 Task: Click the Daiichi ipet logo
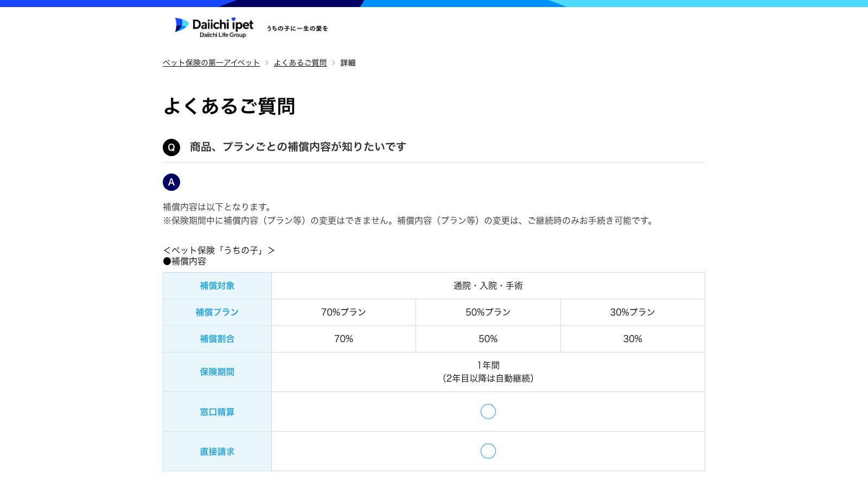click(214, 27)
